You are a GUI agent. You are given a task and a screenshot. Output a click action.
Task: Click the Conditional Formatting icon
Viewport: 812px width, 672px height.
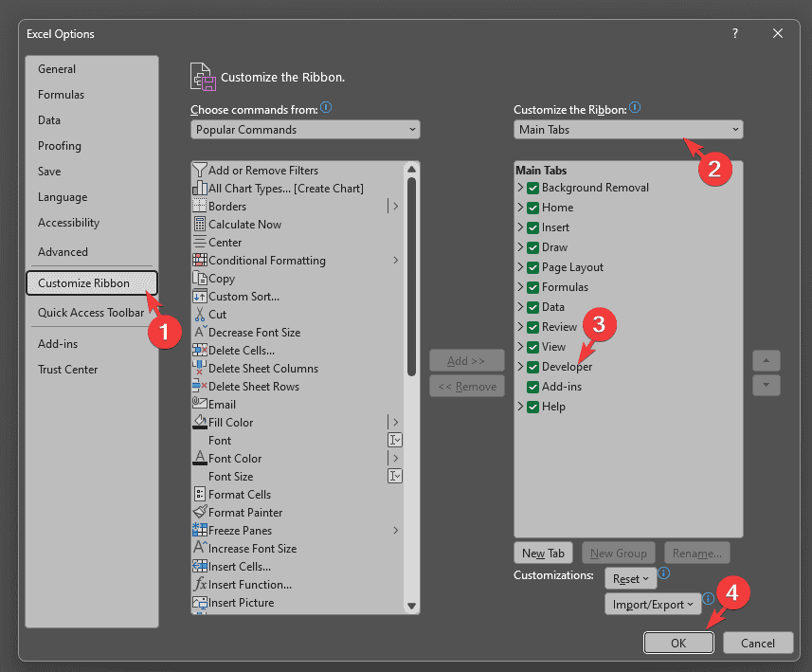tap(199, 260)
